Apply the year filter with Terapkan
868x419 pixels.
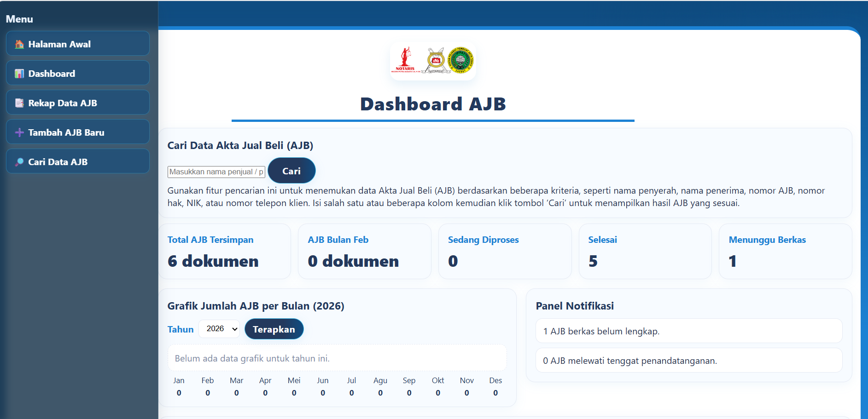[x=274, y=329]
